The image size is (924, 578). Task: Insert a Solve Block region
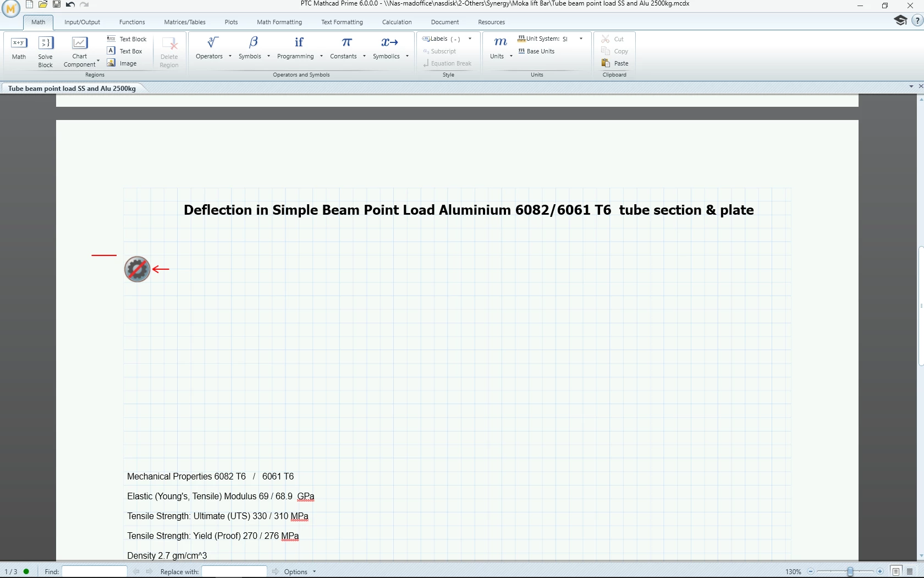coord(46,52)
